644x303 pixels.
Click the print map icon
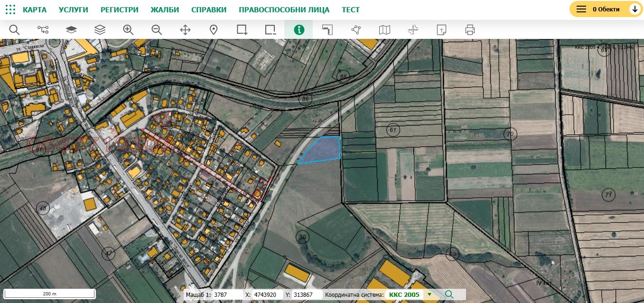tap(470, 30)
